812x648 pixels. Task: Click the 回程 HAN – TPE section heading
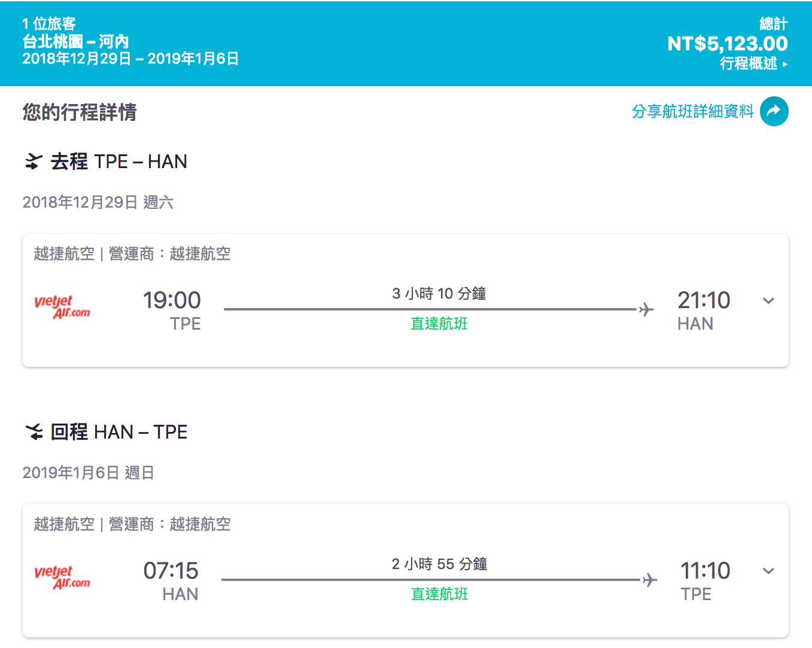(118, 432)
